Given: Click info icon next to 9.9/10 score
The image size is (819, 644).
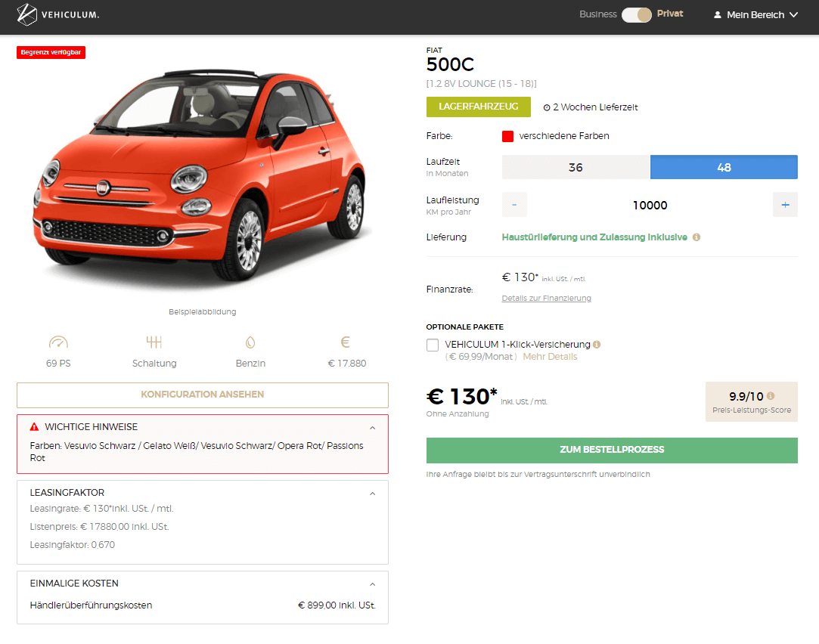Looking at the screenshot, I should click(771, 396).
